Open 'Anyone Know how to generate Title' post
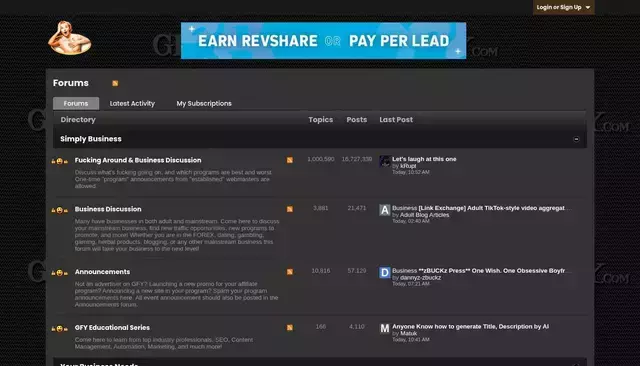This screenshot has width=640, height=366. pyautogui.click(x=470, y=326)
